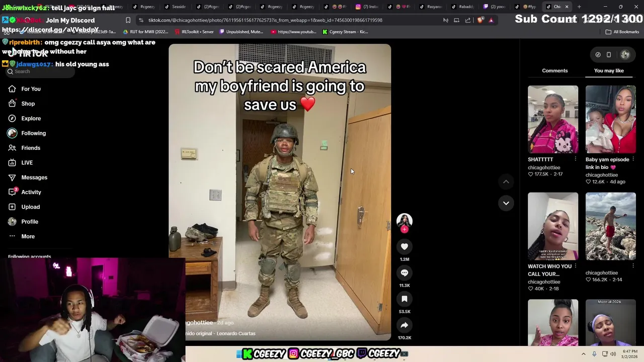Open the Unpublished, Mute... Twitch bookmark
The height and width of the screenshot is (362, 644).
click(x=241, y=32)
